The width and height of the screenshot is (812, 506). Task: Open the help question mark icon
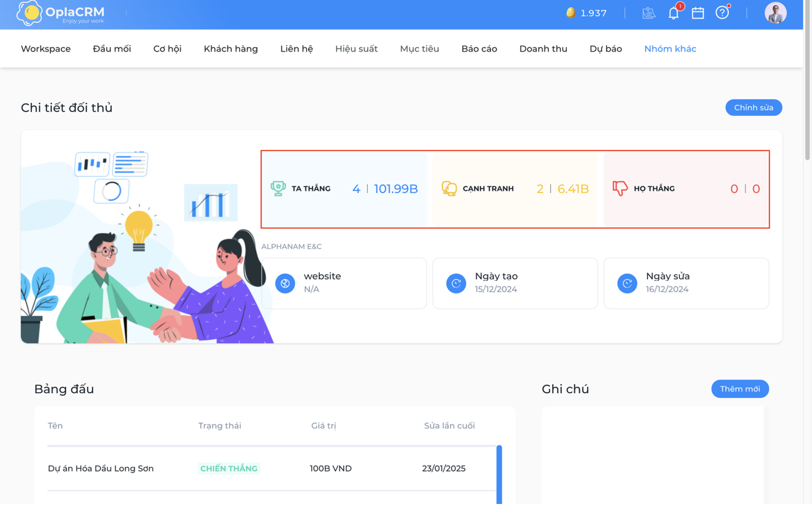pyautogui.click(x=722, y=13)
